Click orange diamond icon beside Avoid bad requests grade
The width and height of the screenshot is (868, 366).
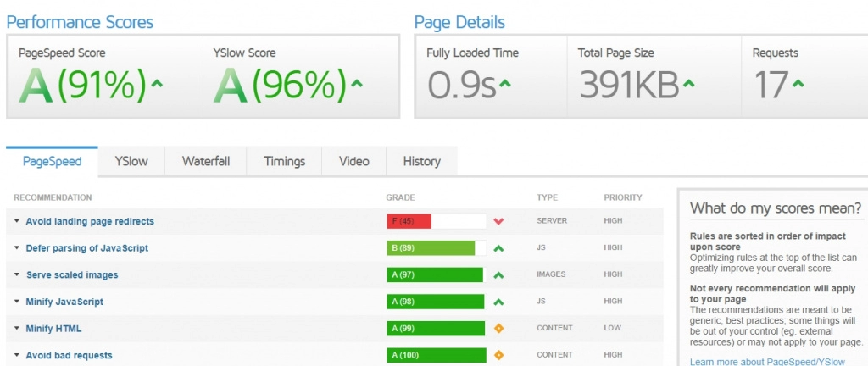pyautogui.click(x=498, y=355)
